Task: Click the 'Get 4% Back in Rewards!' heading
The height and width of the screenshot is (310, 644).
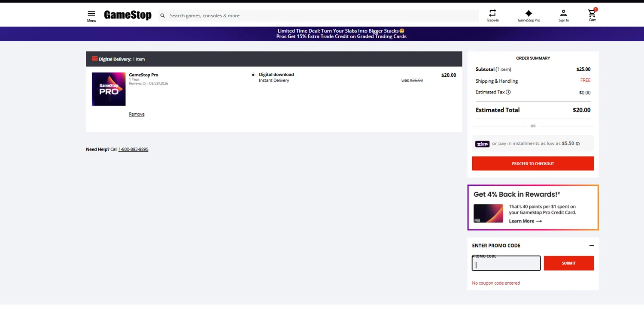Action: 516,194
